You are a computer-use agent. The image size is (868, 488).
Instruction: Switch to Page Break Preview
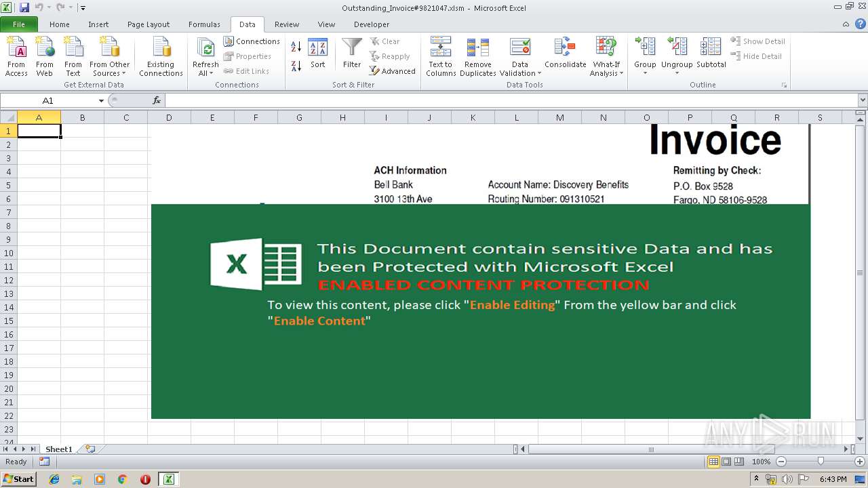point(739,462)
